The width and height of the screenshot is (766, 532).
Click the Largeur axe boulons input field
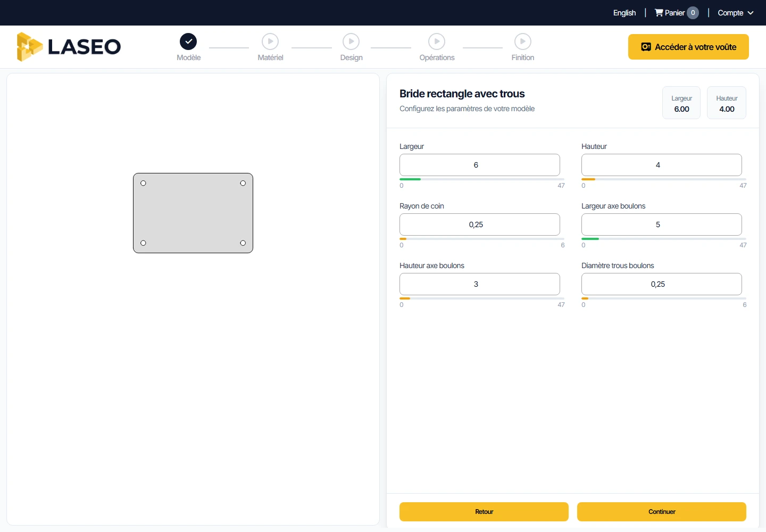pyautogui.click(x=662, y=225)
